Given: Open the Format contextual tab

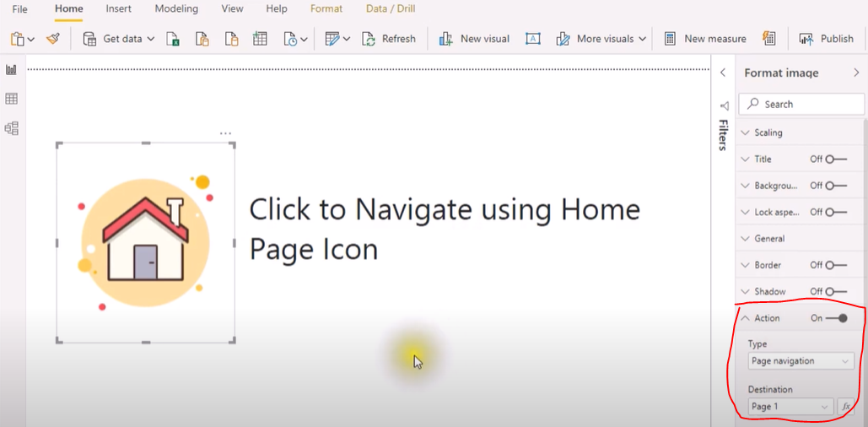Looking at the screenshot, I should click(326, 9).
